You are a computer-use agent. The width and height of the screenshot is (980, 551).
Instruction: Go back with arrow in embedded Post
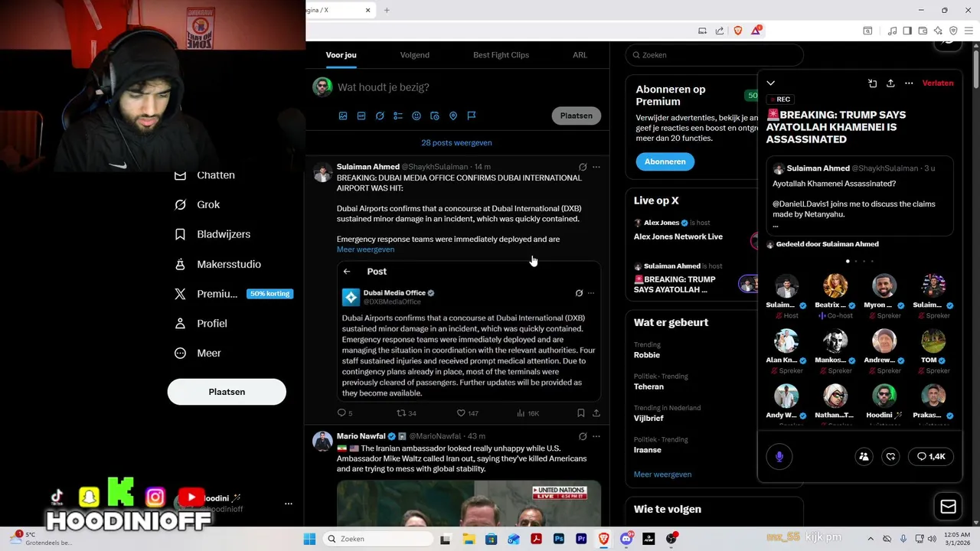(347, 272)
